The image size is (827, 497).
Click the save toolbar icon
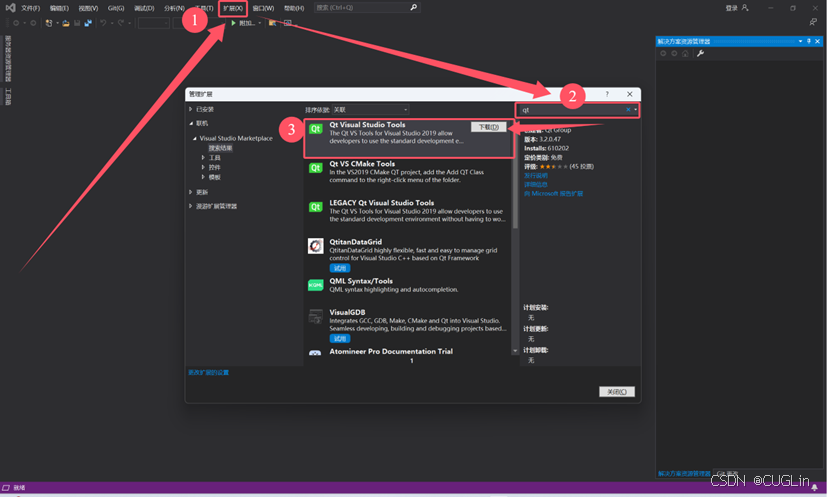pyautogui.click(x=77, y=23)
